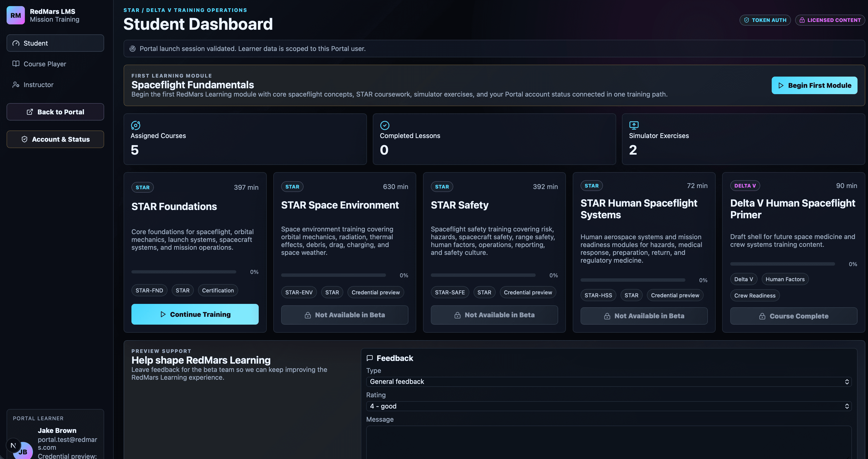Image resolution: width=868 pixels, height=459 pixels.
Task: Click lock icon on Course Complete button
Action: click(x=762, y=317)
